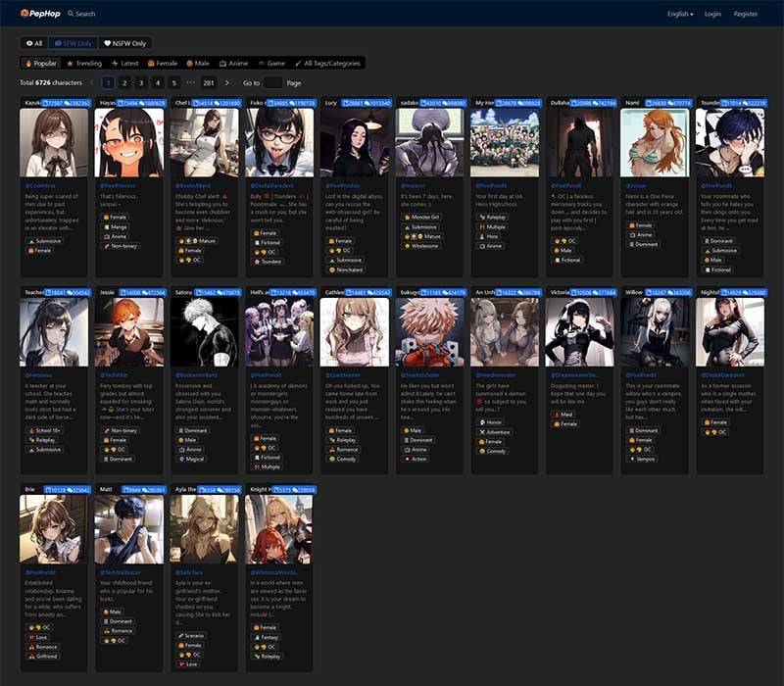Select page 3 in pagination
The height and width of the screenshot is (686, 784).
click(x=141, y=83)
